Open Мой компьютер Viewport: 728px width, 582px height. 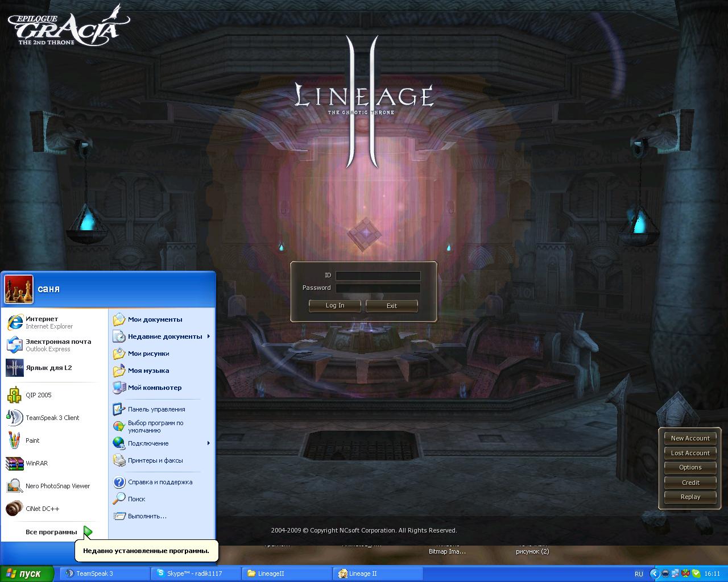[x=162, y=388]
